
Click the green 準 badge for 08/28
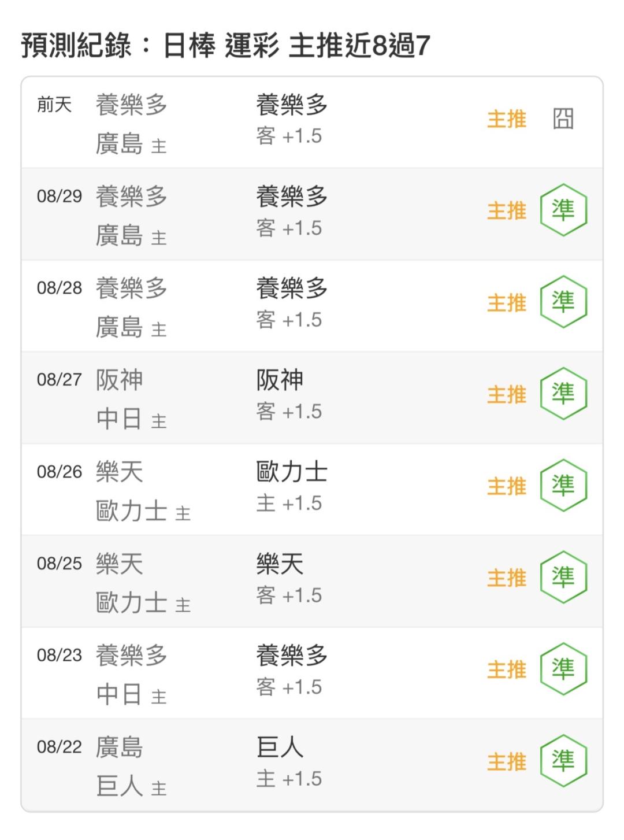[x=563, y=302]
